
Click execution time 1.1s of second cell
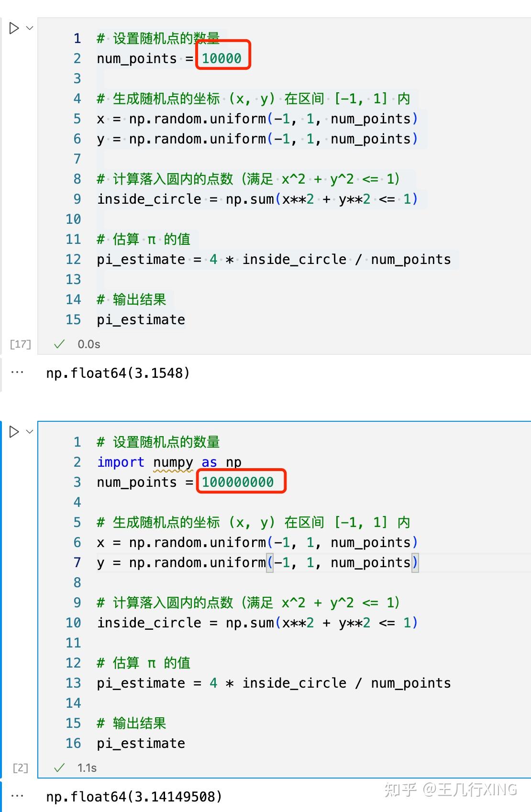click(87, 768)
